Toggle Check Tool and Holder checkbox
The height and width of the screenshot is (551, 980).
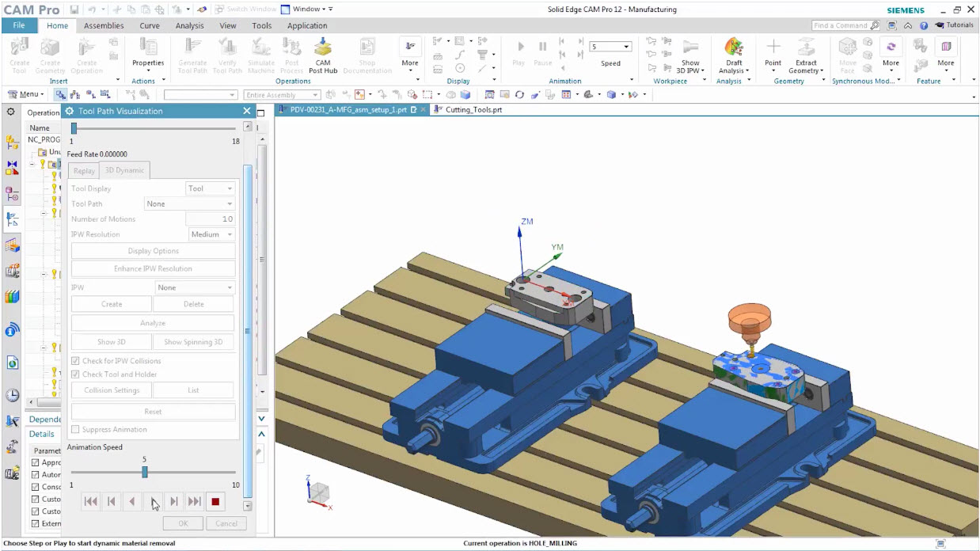coord(75,374)
